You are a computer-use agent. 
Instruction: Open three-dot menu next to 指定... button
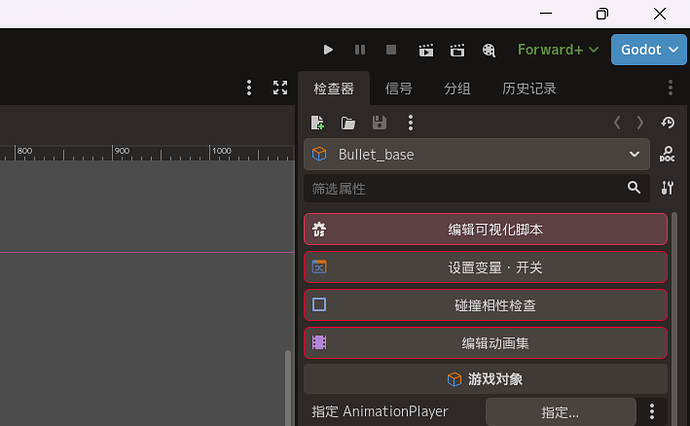pyautogui.click(x=652, y=411)
